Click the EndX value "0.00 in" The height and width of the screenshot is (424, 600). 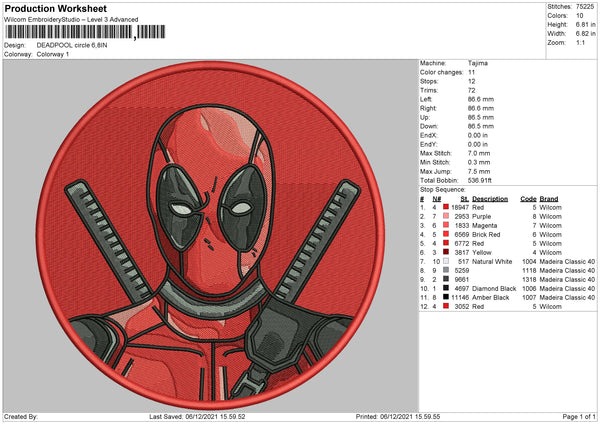[x=478, y=135]
